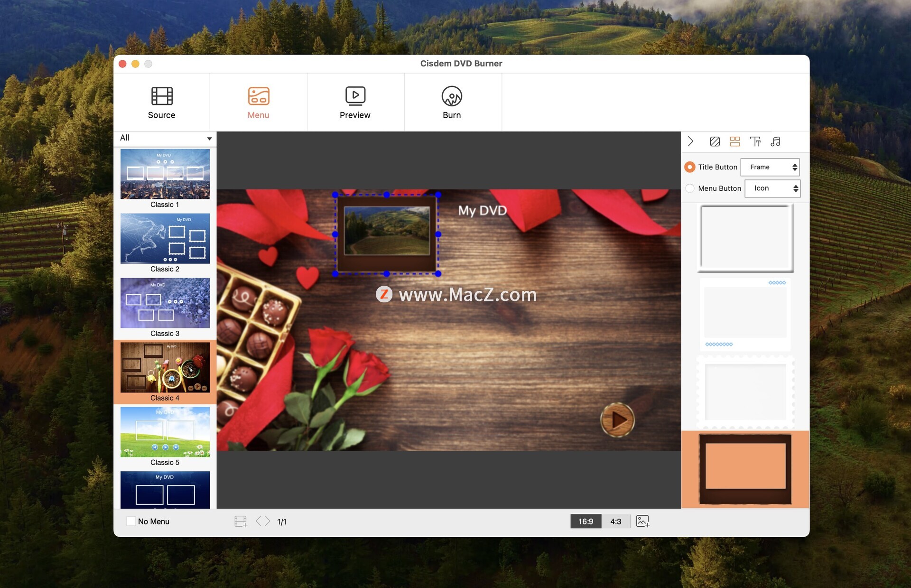The image size is (911, 588).
Task: Select the stamp-edge frame style
Action: (745, 392)
